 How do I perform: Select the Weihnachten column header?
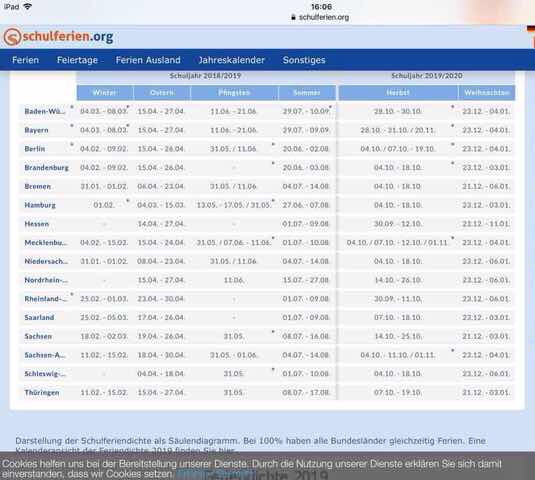click(x=487, y=93)
